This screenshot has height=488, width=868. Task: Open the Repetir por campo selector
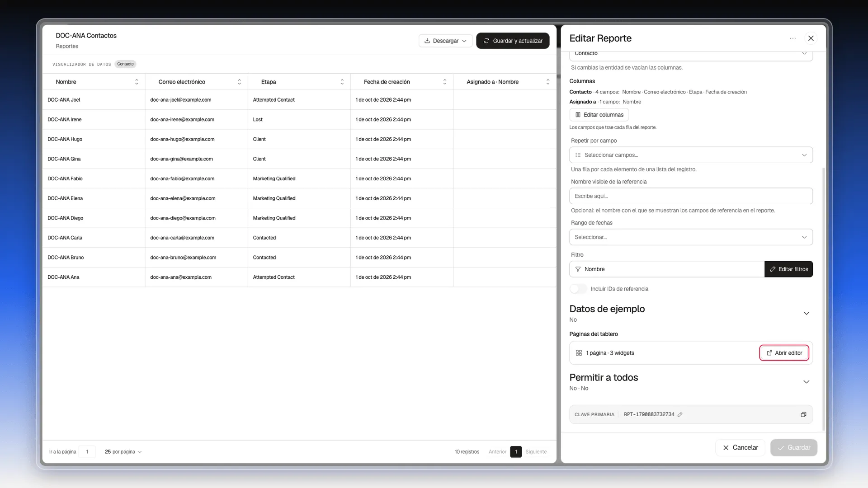(x=691, y=155)
